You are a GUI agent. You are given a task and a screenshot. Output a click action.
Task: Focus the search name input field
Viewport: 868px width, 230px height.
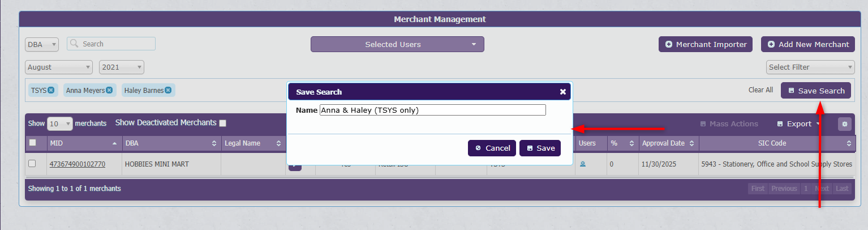pyautogui.click(x=433, y=110)
